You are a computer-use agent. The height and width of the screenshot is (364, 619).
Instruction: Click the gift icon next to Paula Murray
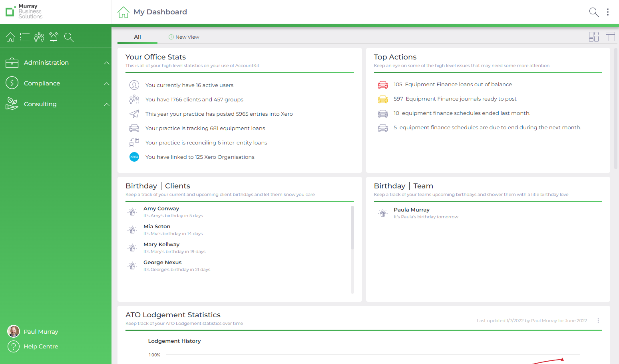383,213
